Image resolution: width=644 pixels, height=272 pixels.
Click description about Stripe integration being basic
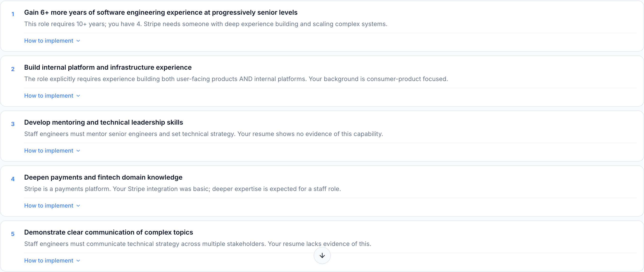click(182, 189)
